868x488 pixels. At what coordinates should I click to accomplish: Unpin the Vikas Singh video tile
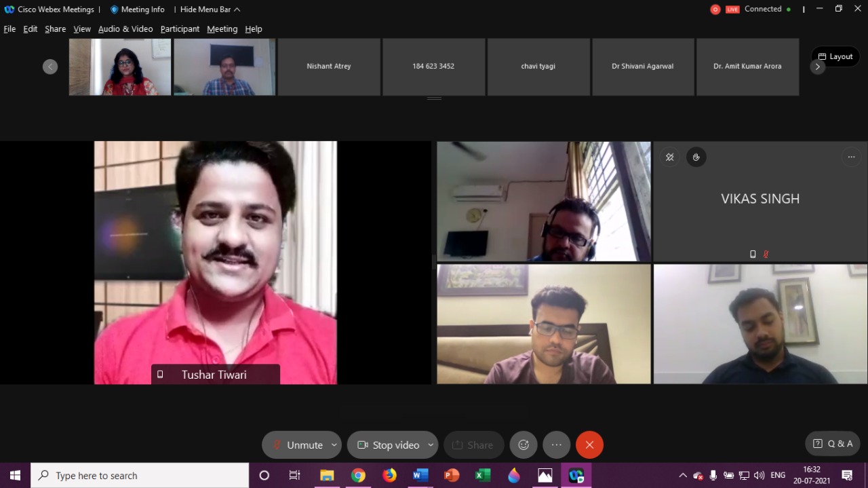pos(669,157)
